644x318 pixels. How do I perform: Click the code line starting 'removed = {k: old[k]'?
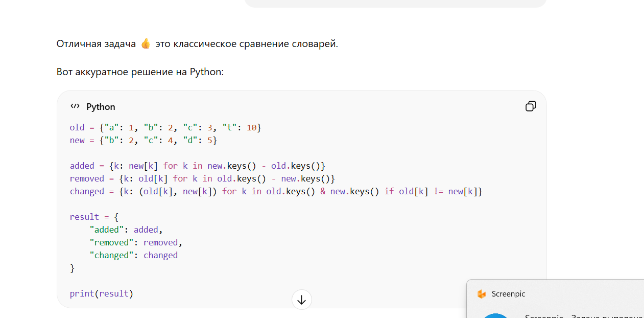pyautogui.click(x=202, y=178)
